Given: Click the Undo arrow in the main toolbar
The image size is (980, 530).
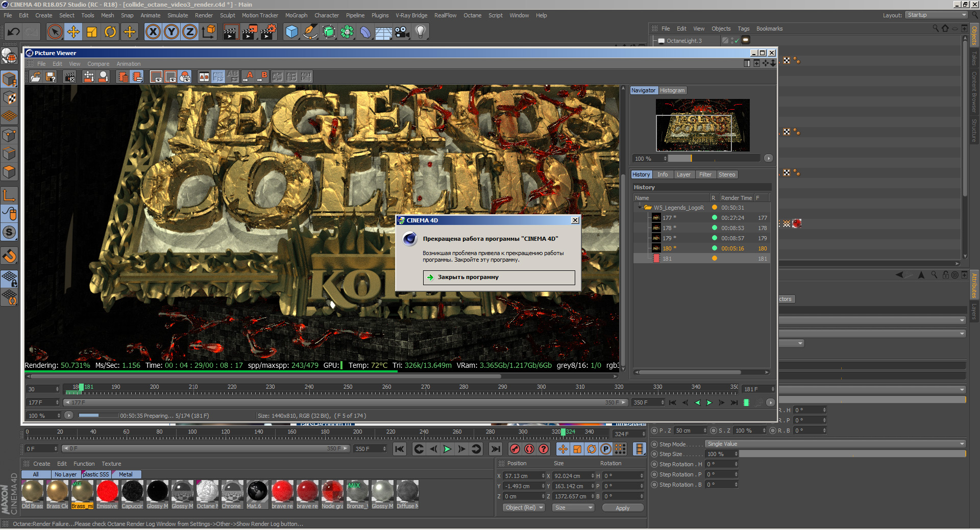Looking at the screenshot, I should tap(14, 32).
